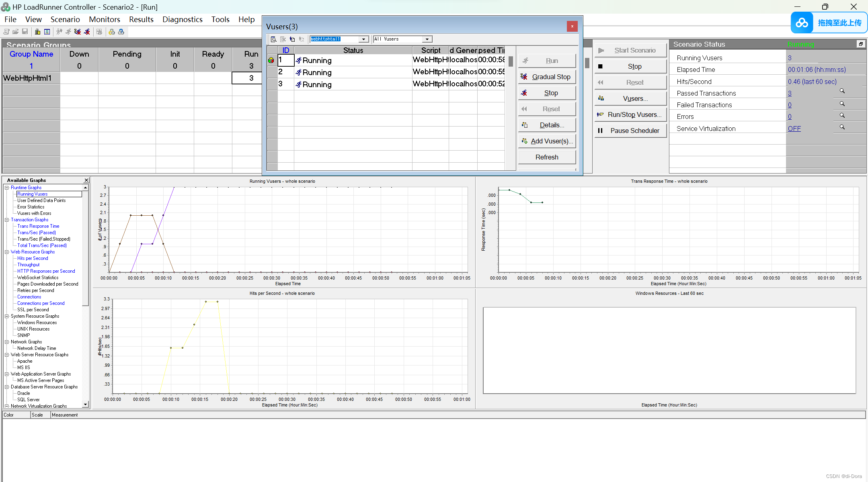Open the Diagnostics menu

(x=182, y=19)
